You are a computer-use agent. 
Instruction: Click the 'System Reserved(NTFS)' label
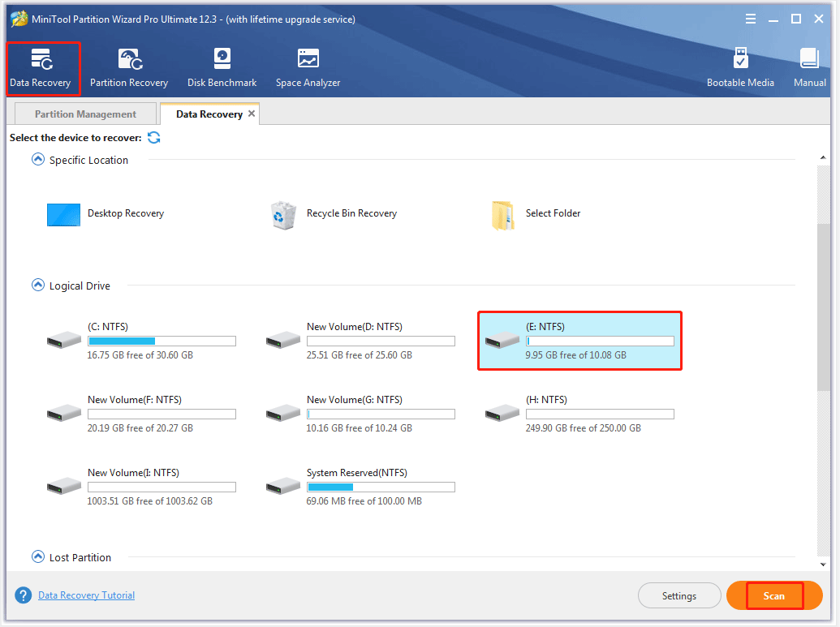click(357, 473)
